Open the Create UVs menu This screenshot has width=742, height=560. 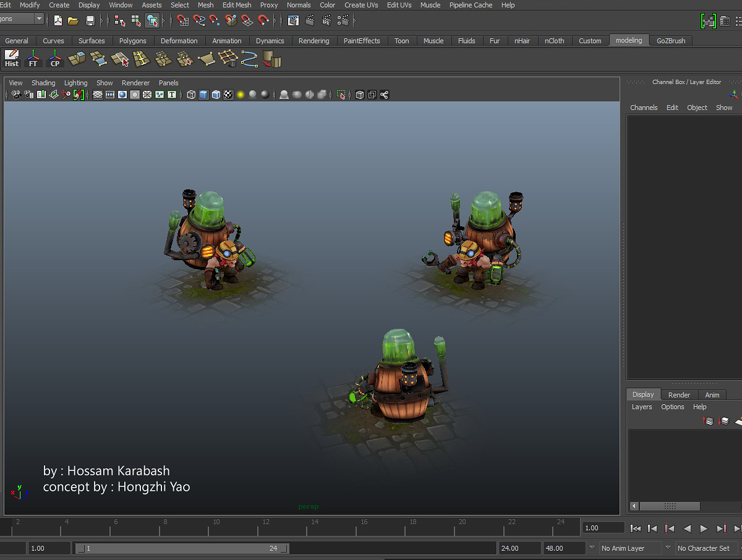coord(361,5)
